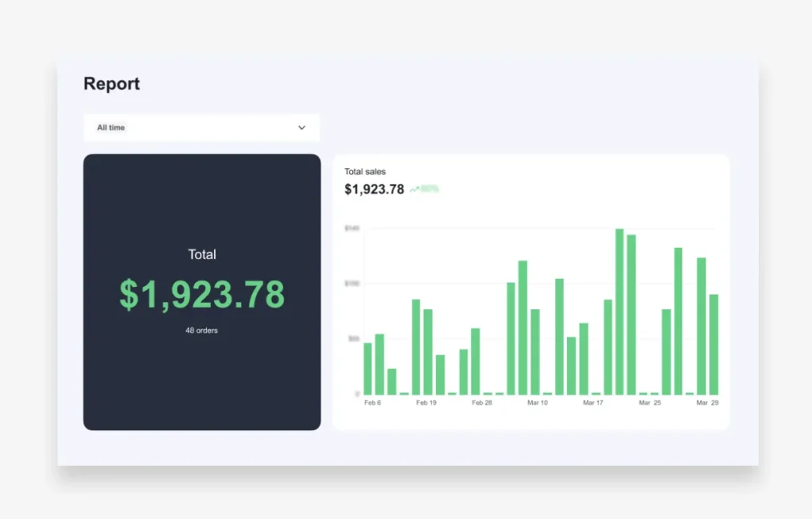Click the Mar 25 date axis label
The width and height of the screenshot is (812, 519).
pyautogui.click(x=649, y=403)
